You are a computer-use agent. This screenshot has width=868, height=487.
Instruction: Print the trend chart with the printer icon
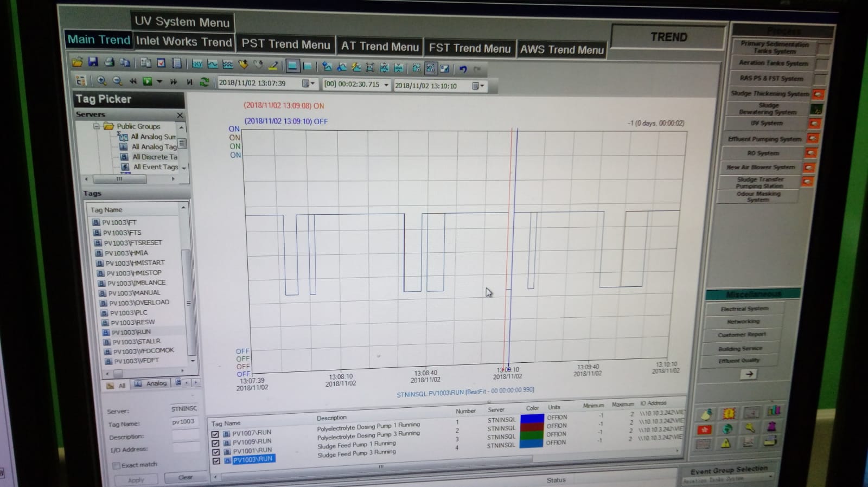click(x=109, y=62)
